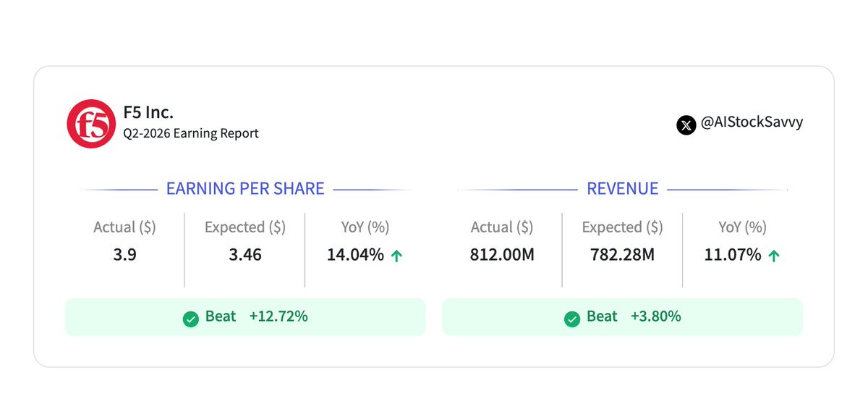The image size is (868, 399).
Task: Click the REVENUE section heading
Action: (x=622, y=189)
